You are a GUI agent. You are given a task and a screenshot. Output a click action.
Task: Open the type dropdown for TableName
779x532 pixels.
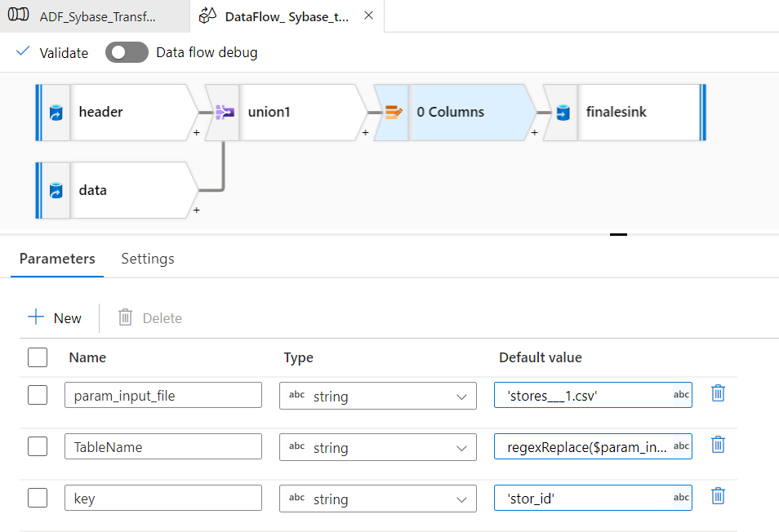[378, 447]
